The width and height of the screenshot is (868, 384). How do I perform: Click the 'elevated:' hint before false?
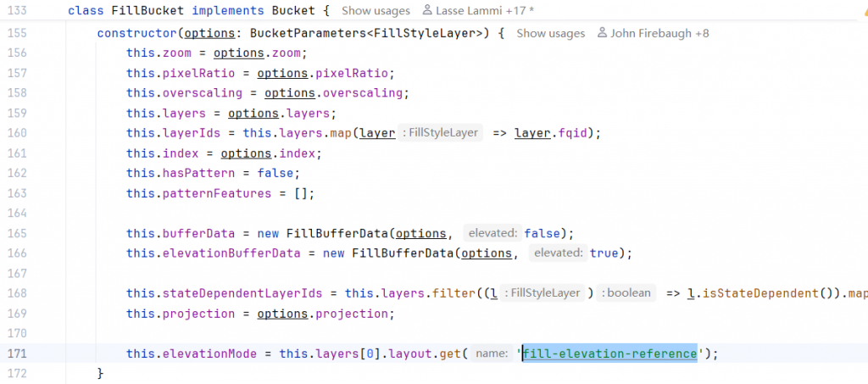(x=492, y=233)
